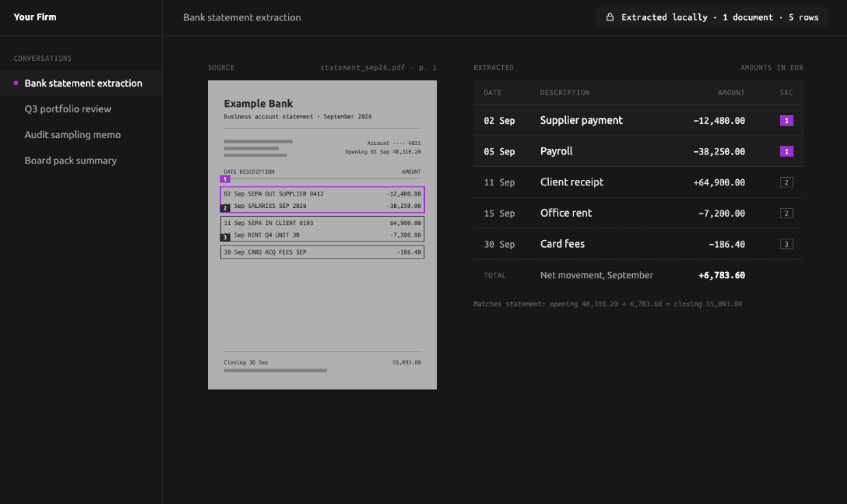Click the +6,783.60 net movement total
This screenshot has width=847, height=504.
click(722, 276)
